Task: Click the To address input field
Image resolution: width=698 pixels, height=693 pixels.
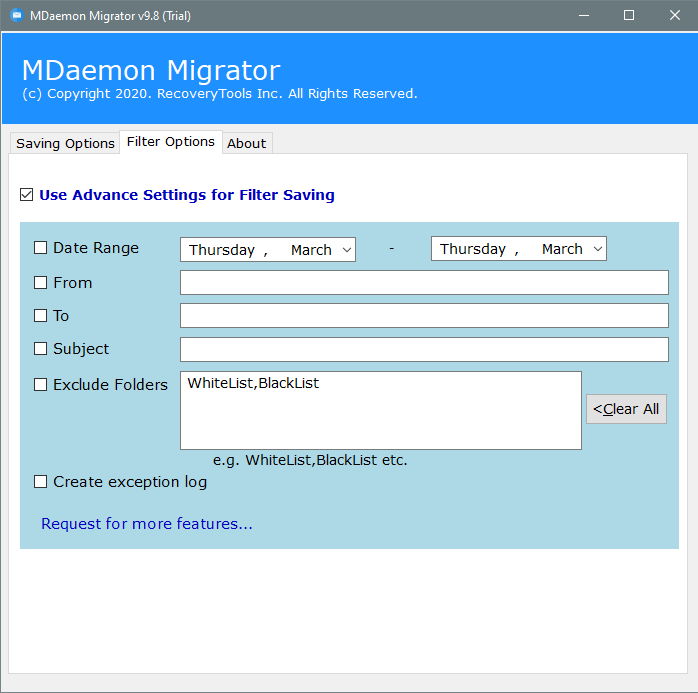Action: [424, 316]
